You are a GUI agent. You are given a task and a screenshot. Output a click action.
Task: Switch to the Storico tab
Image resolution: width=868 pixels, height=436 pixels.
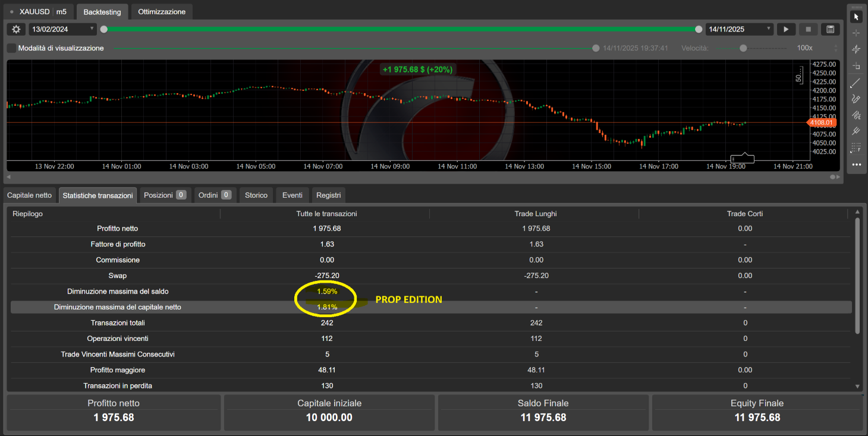[256, 195]
